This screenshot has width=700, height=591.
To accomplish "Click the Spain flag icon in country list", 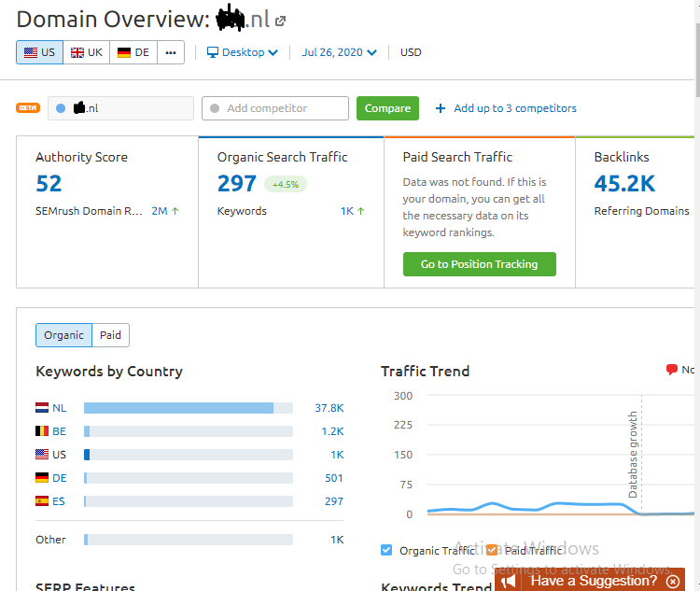I will click(x=42, y=501).
